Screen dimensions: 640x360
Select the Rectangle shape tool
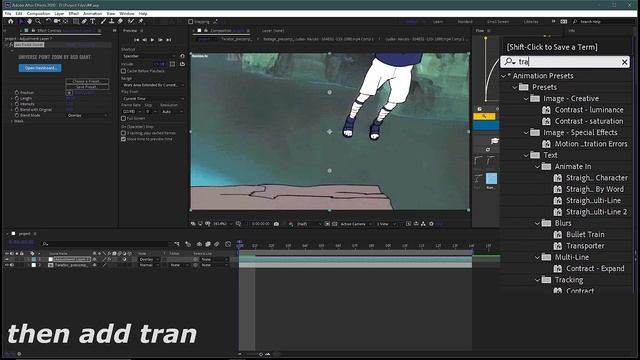tap(76, 22)
